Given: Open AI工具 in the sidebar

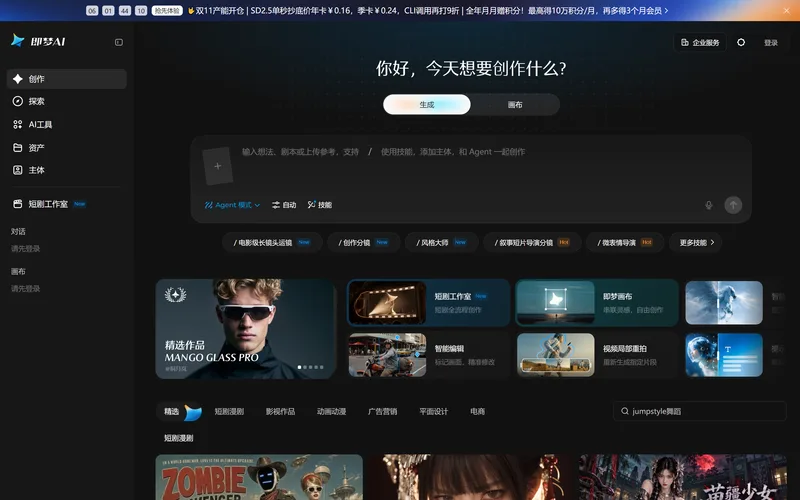Looking at the screenshot, I should point(67,124).
